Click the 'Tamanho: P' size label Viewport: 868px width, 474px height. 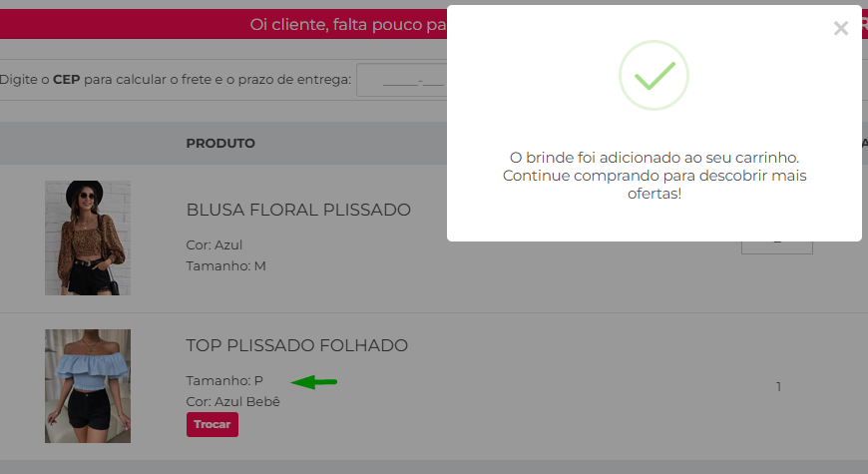[224, 381]
